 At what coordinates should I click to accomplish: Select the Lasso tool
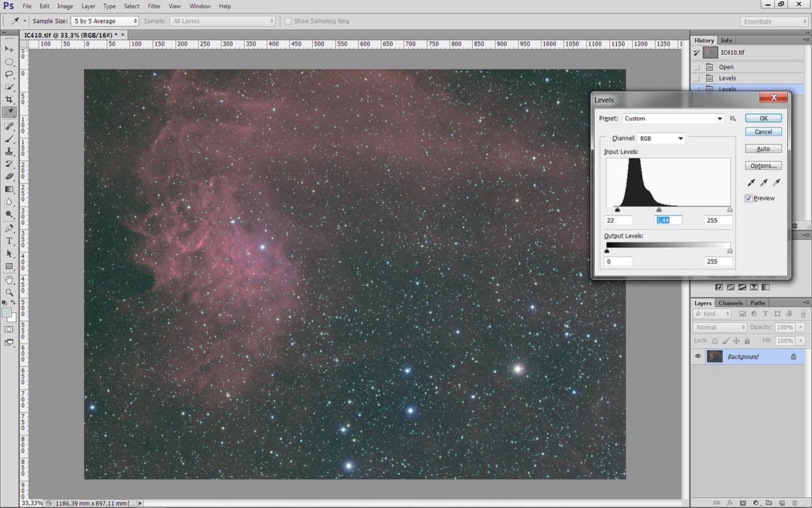coord(9,74)
